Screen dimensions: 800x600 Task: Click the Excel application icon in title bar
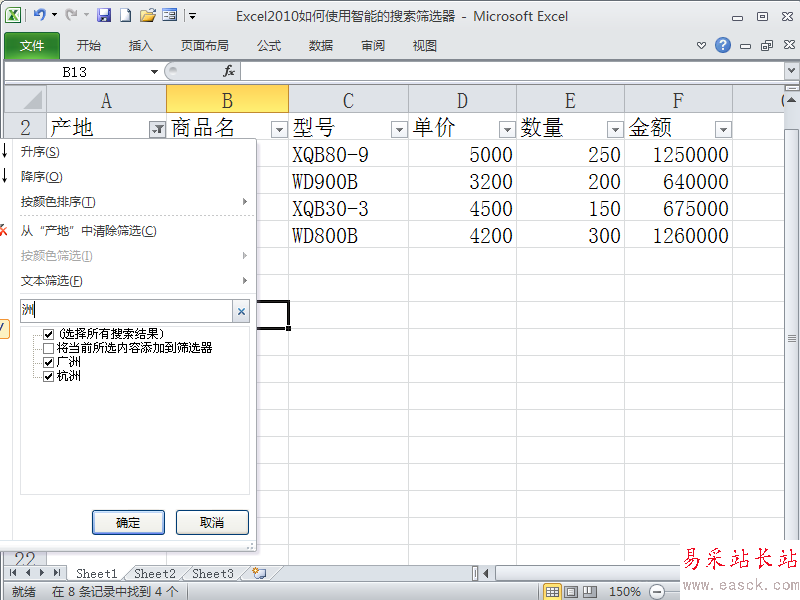point(13,15)
